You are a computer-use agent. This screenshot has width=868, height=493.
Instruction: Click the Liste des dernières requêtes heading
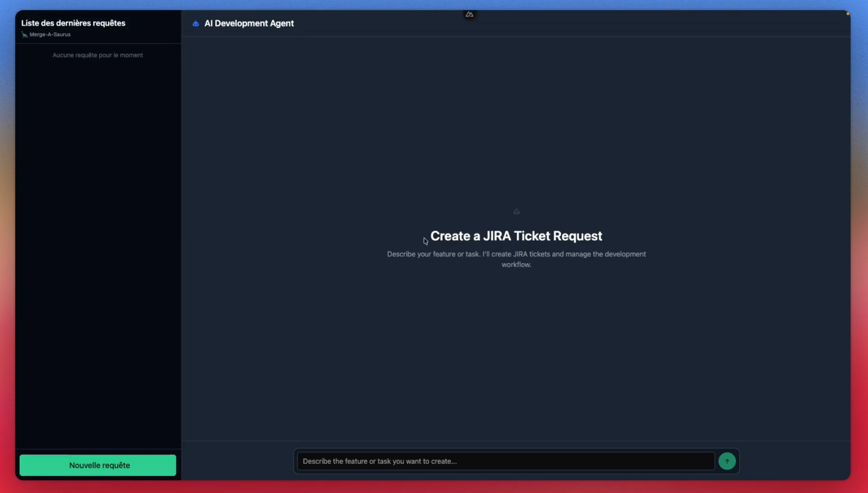(73, 23)
